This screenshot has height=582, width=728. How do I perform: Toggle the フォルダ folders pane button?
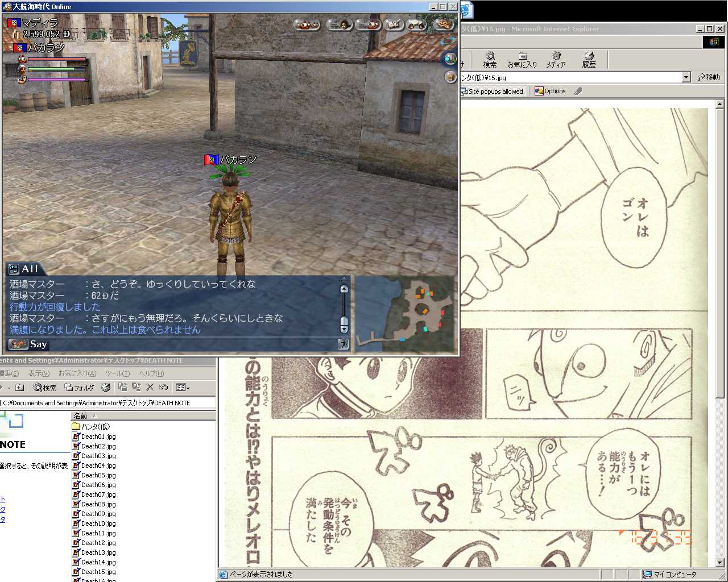pyautogui.click(x=79, y=388)
